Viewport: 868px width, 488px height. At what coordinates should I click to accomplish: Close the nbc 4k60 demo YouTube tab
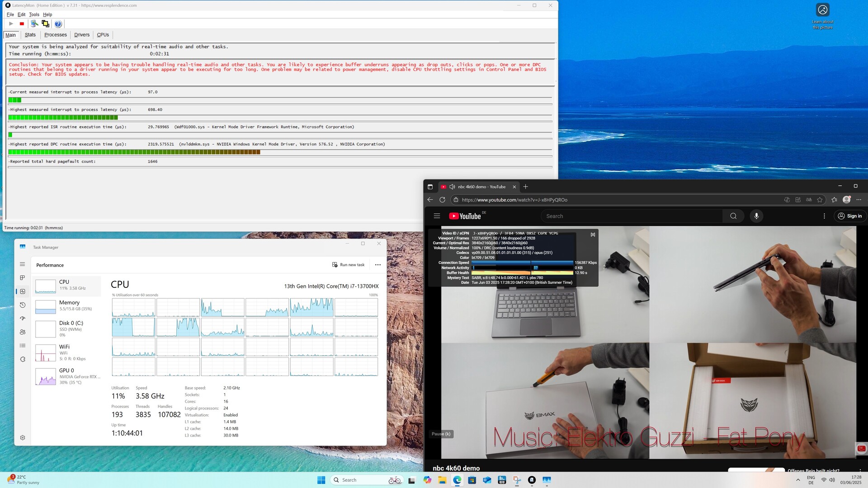coord(514,187)
